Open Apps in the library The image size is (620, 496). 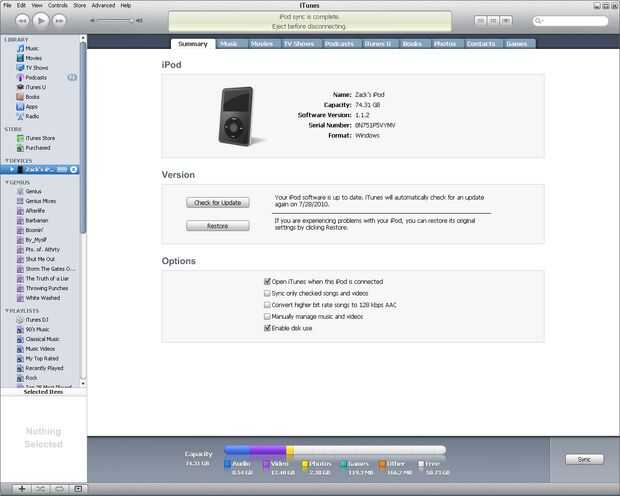click(27, 107)
